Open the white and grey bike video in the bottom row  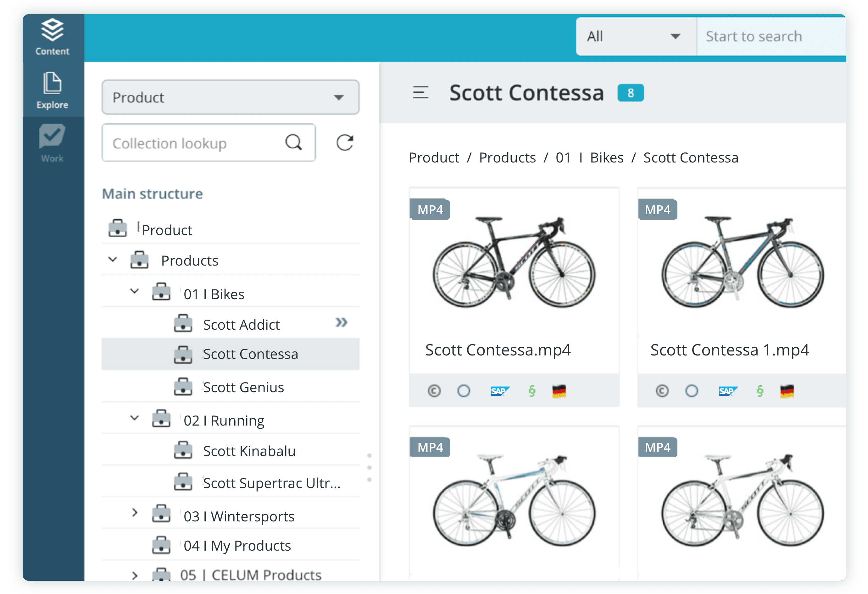743,501
